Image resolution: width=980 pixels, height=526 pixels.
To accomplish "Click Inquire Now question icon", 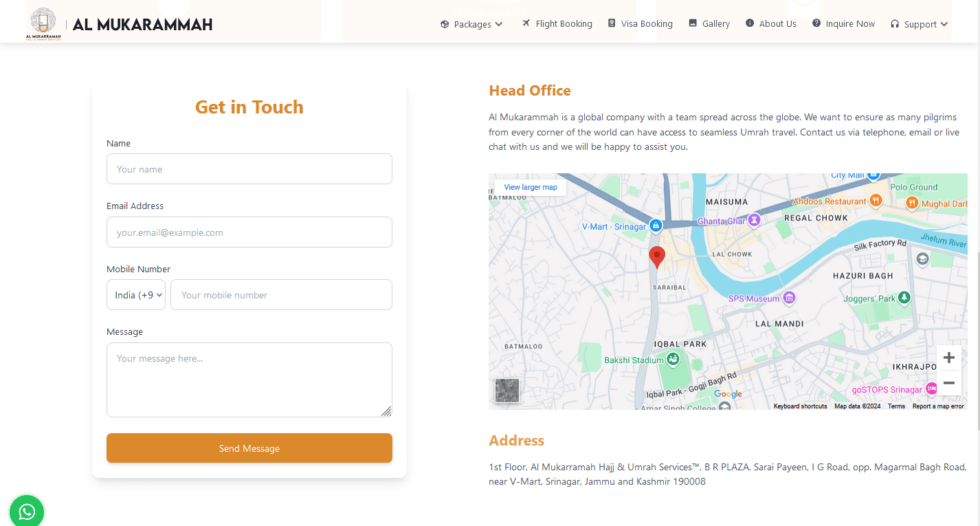I will pyautogui.click(x=816, y=23).
